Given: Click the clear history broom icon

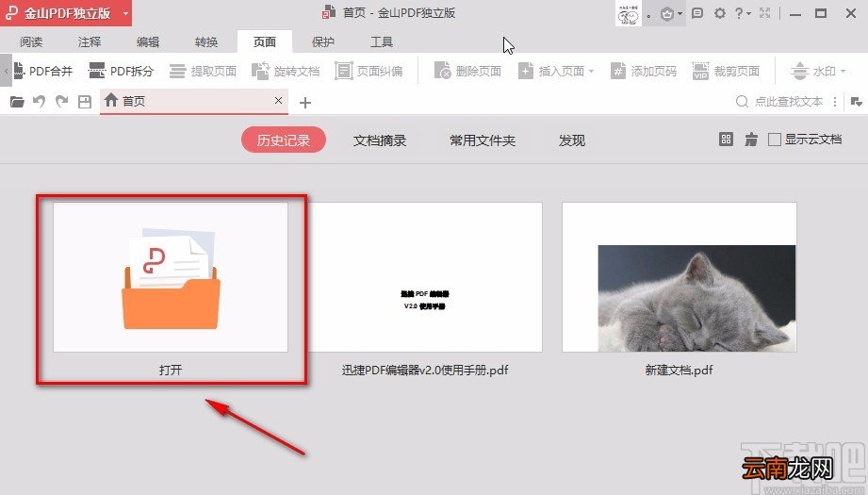Looking at the screenshot, I should click(751, 140).
